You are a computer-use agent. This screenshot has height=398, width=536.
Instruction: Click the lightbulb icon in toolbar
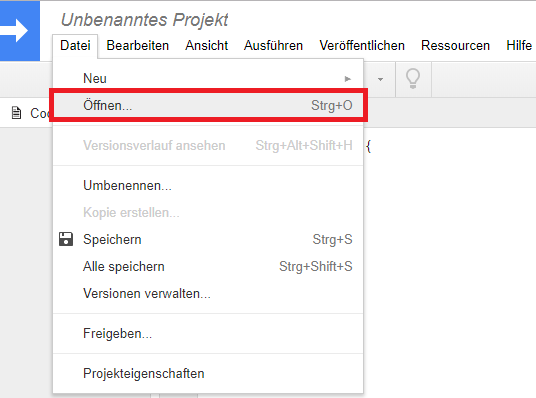tap(413, 79)
